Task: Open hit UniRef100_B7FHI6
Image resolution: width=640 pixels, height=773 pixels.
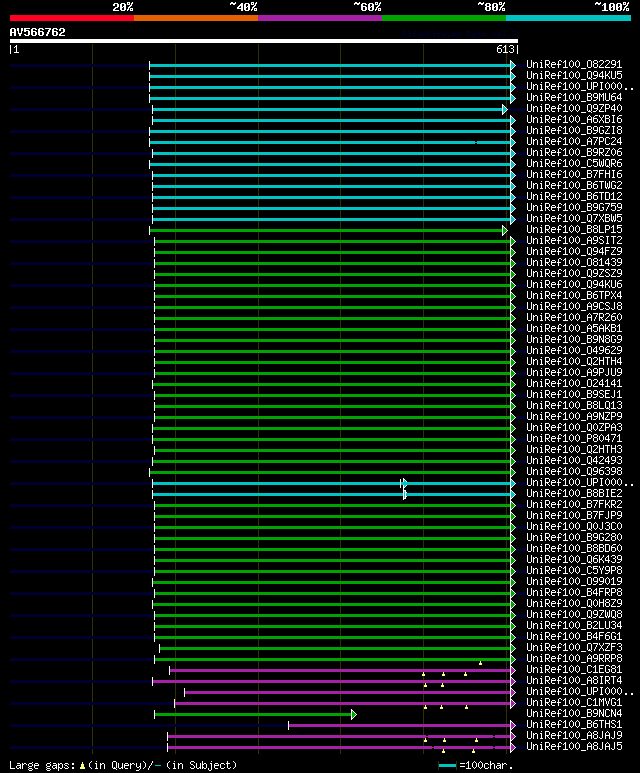Action: (x=574, y=175)
